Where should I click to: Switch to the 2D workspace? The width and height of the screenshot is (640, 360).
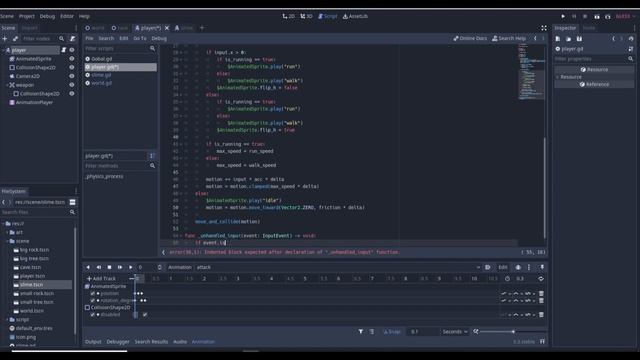pos(289,16)
